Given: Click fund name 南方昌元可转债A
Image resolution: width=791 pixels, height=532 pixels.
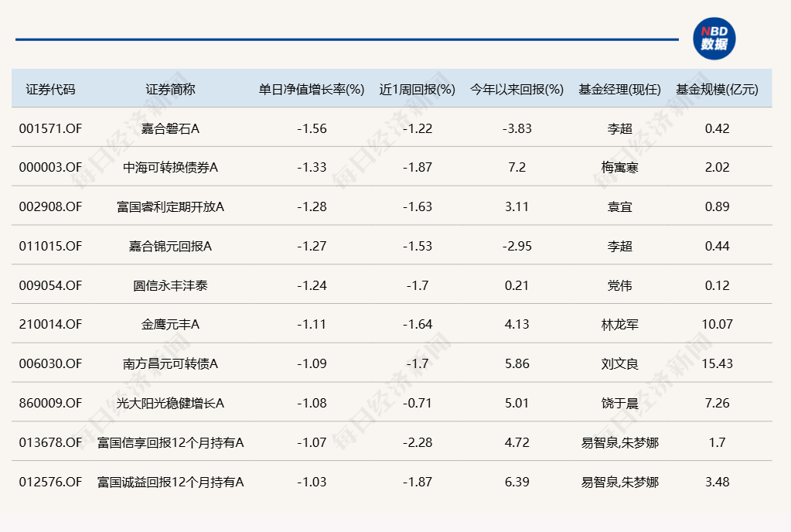Looking at the screenshot, I should [171, 363].
